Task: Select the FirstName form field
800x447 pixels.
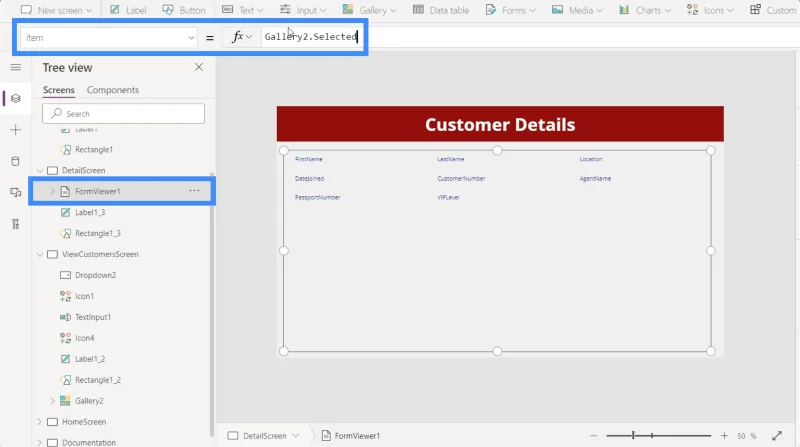Action: coord(309,159)
